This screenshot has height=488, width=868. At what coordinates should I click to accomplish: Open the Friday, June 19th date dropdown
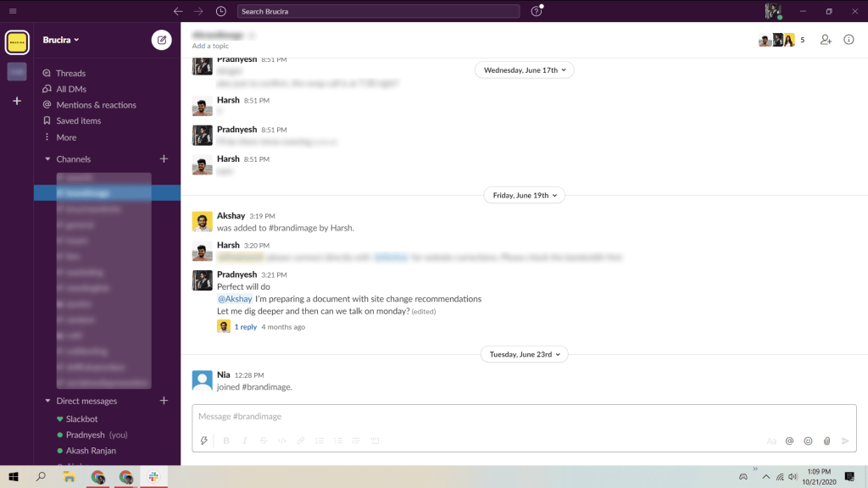coord(524,196)
